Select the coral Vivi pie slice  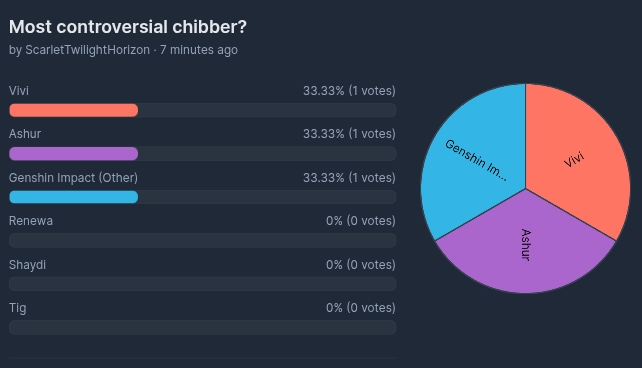tap(573, 160)
